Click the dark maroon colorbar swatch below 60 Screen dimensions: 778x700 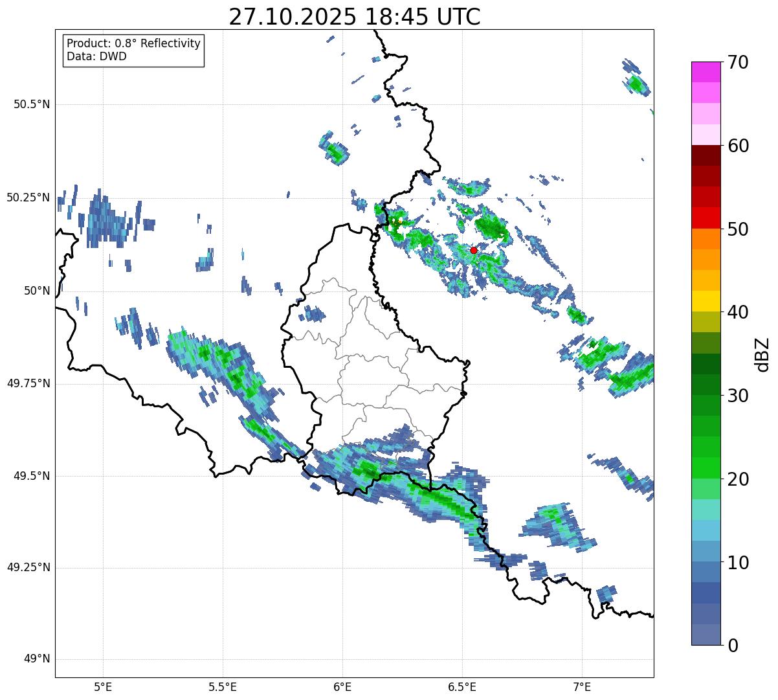point(706,155)
